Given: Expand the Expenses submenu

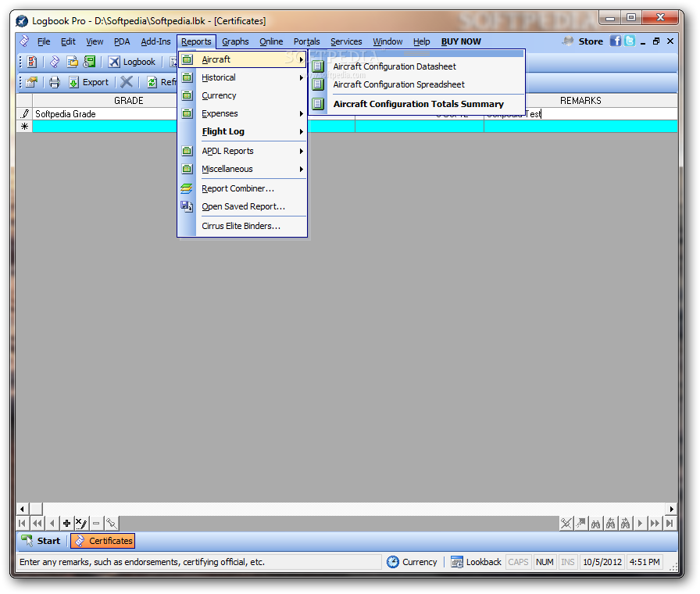Looking at the screenshot, I should [x=242, y=113].
